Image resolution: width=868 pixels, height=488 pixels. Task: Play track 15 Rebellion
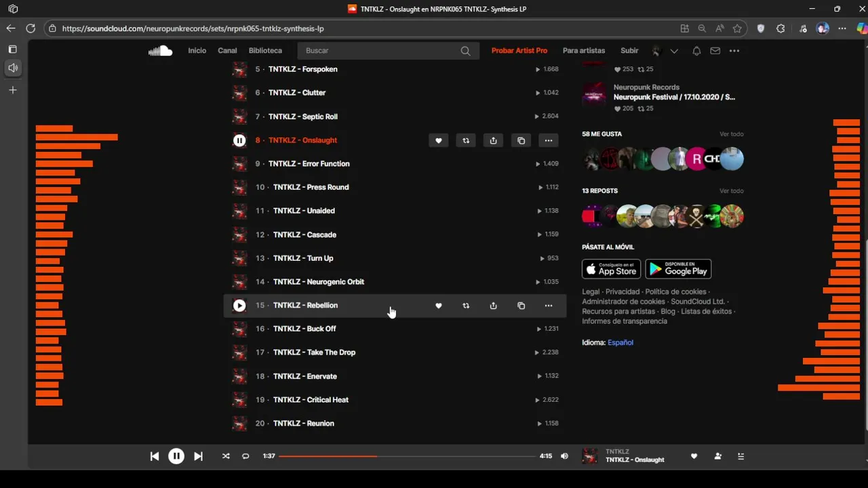pyautogui.click(x=239, y=306)
